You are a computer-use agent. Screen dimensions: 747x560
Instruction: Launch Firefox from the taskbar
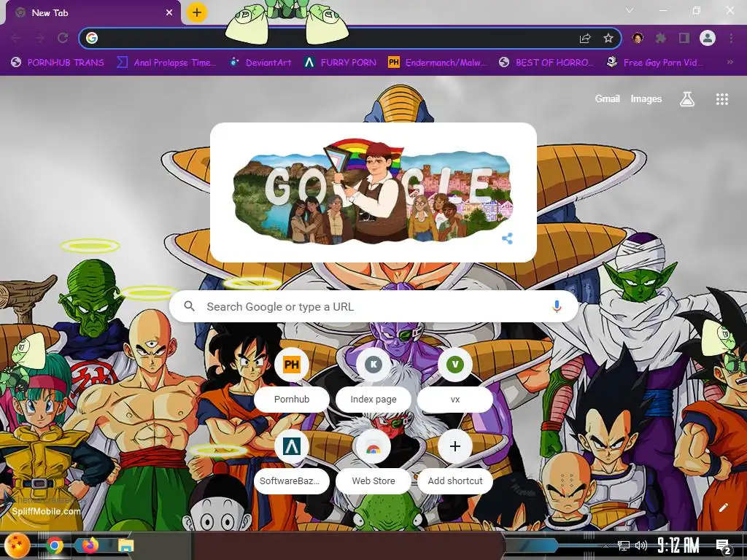click(90, 545)
